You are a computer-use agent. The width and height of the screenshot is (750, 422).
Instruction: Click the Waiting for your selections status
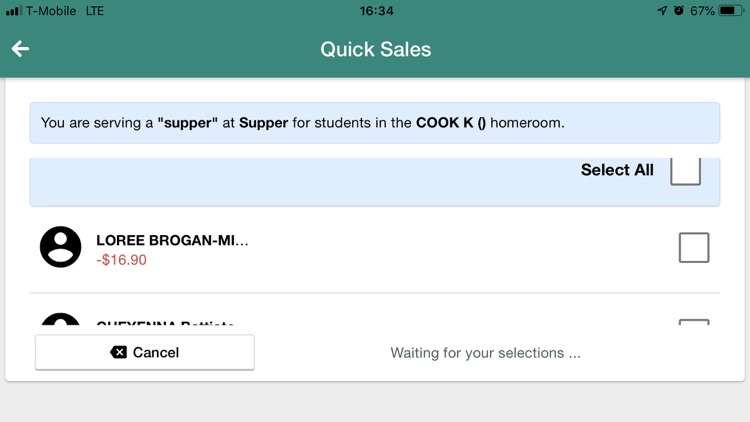click(x=485, y=353)
